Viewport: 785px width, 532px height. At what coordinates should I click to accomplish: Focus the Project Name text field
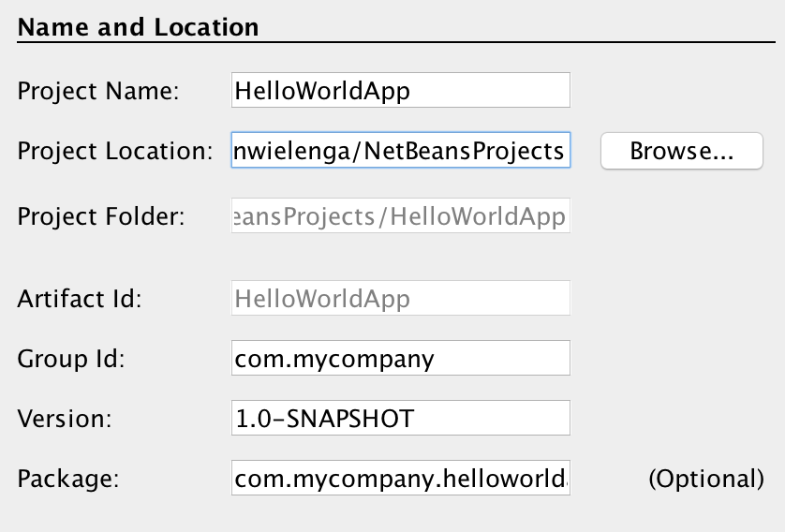pyautogui.click(x=400, y=91)
